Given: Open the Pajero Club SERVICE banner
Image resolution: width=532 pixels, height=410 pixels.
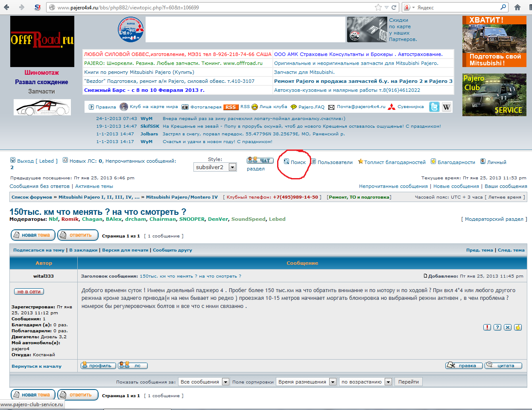Looking at the screenshot, I should (x=494, y=94).
